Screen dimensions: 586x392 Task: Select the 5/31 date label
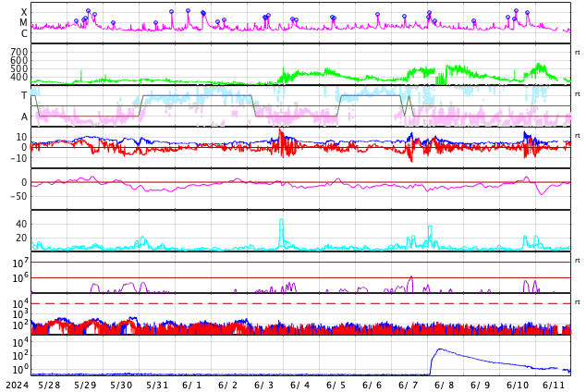tap(157, 385)
